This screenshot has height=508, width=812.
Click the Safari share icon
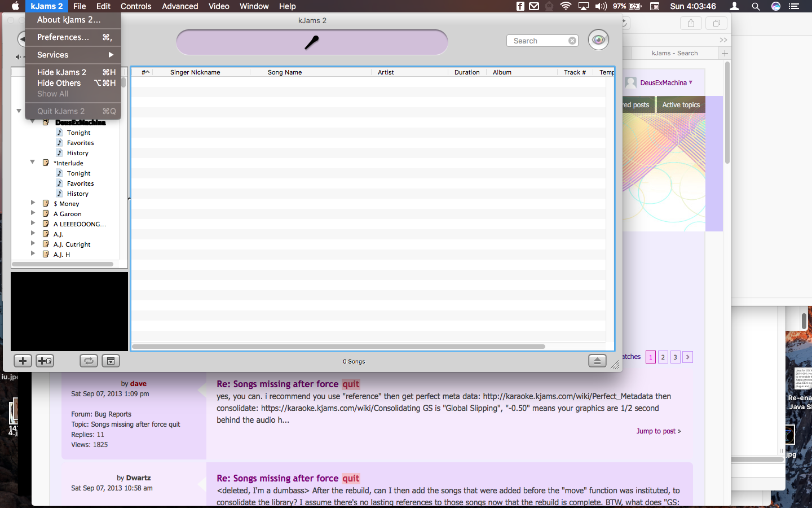coord(691,23)
